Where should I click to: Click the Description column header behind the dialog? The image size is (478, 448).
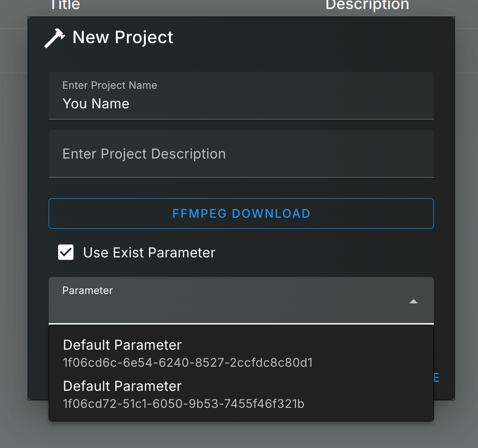367,5
